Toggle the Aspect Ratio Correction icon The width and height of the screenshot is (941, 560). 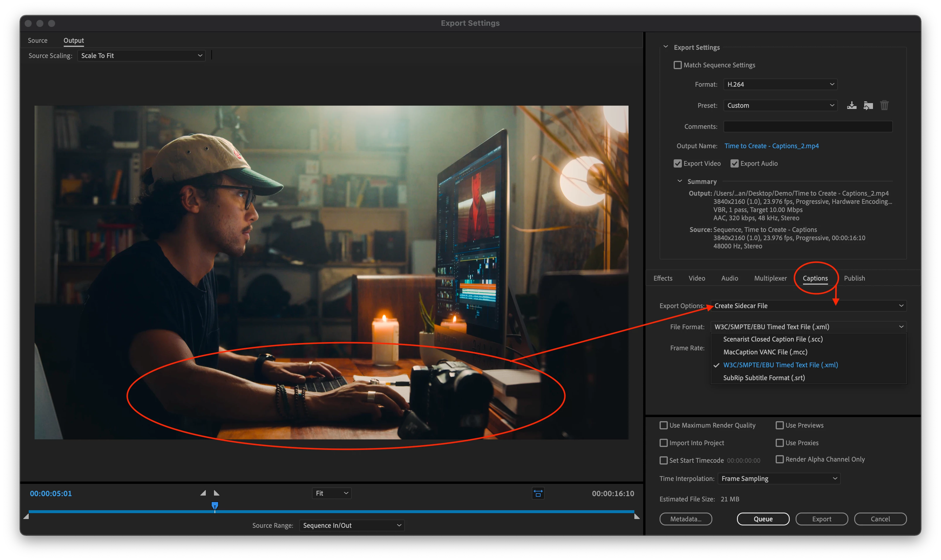point(538,493)
